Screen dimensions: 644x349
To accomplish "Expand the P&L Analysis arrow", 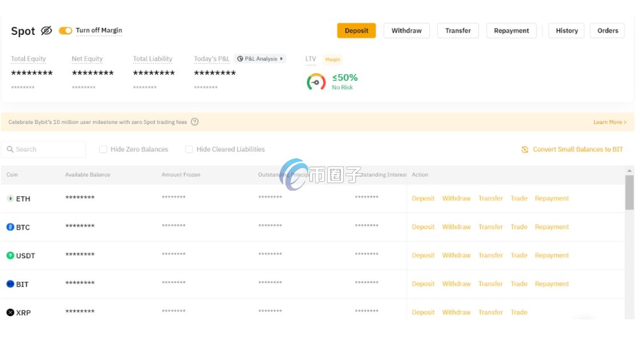I will 281,59.
